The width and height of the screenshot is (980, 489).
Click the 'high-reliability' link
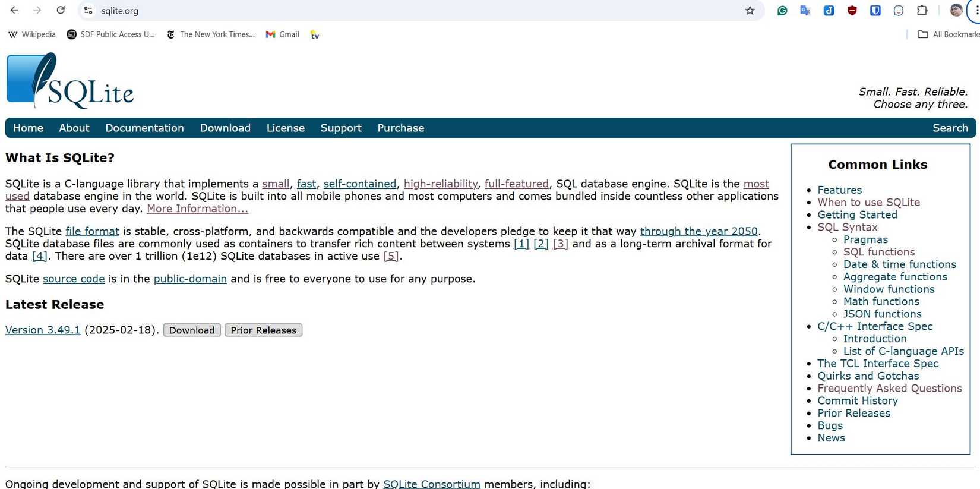pos(441,184)
